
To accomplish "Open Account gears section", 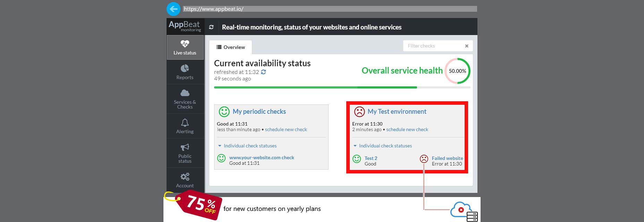I will click(x=185, y=180).
